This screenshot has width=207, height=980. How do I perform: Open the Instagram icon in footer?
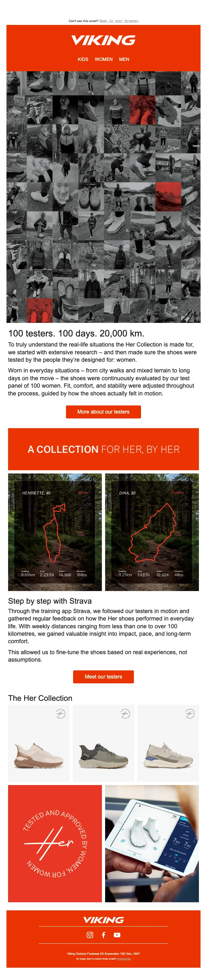tap(90, 935)
